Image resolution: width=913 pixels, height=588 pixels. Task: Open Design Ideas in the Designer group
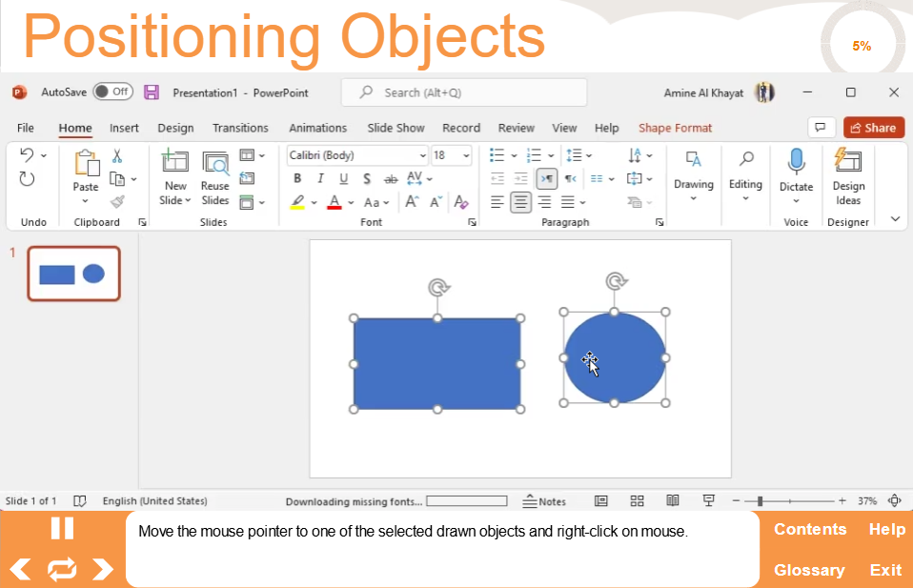pyautogui.click(x=847, y=177)
